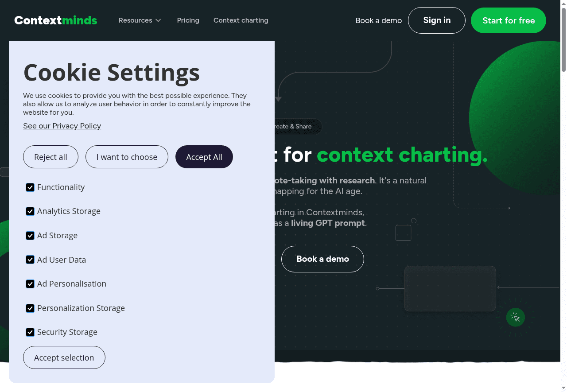Click the Start for free button
567x392 pixels.
(x=508, y=20)
